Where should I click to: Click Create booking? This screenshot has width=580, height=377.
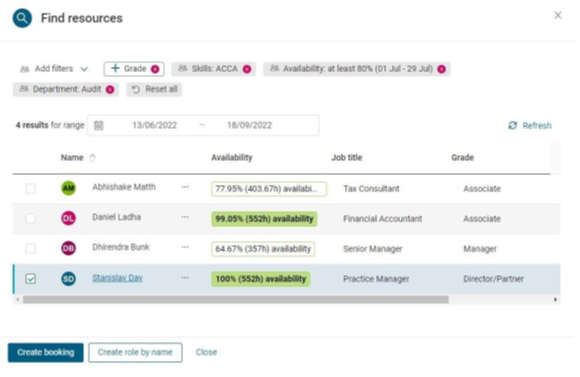(45, 352)
